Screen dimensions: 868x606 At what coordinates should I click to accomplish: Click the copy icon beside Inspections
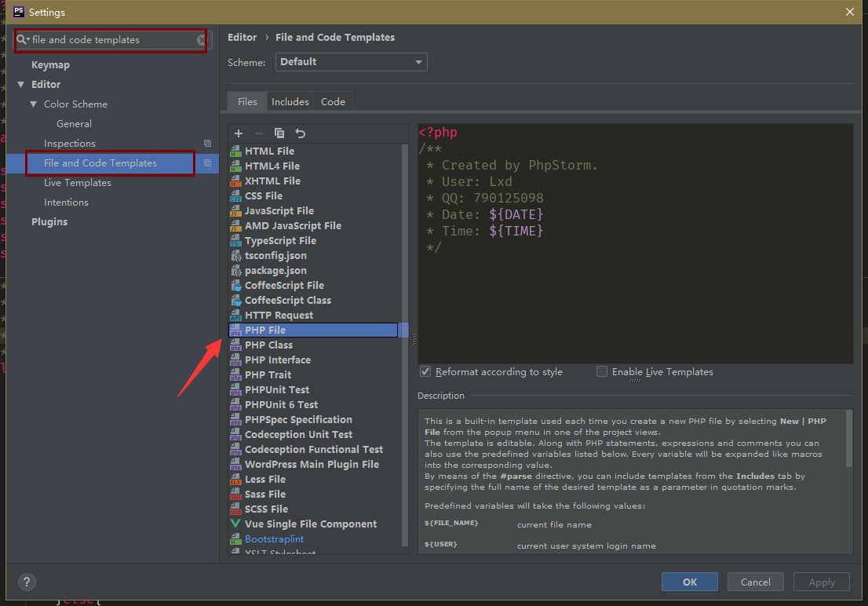(x=207, y=144)
